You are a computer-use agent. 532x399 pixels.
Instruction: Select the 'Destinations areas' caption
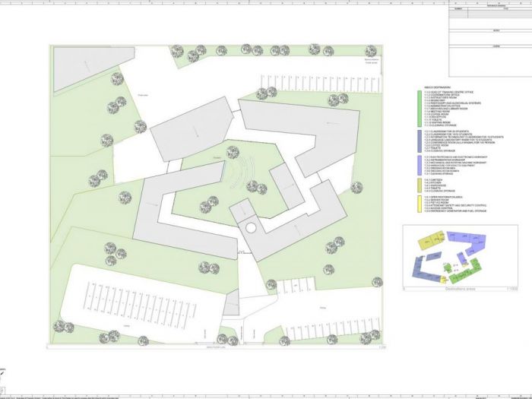point(460,289)
